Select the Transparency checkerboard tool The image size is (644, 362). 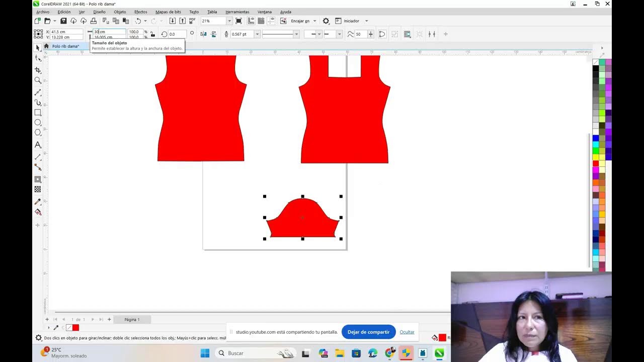[x=38, y=190]
